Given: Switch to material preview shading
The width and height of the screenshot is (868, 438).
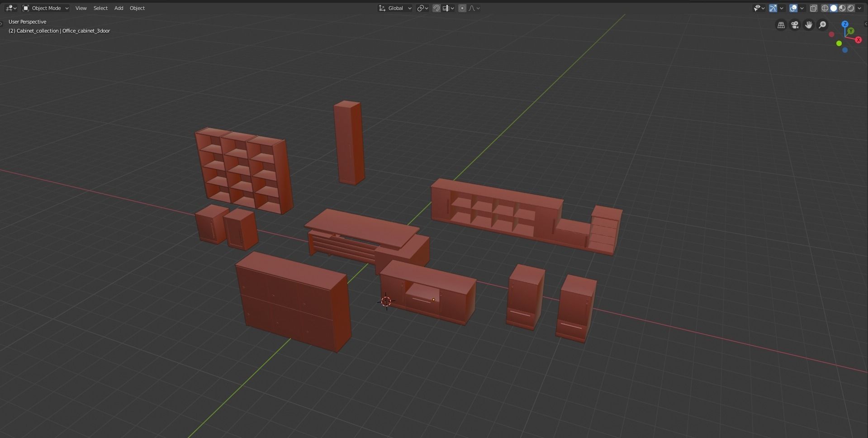Looking at the screenshot, I should (842, 8).
